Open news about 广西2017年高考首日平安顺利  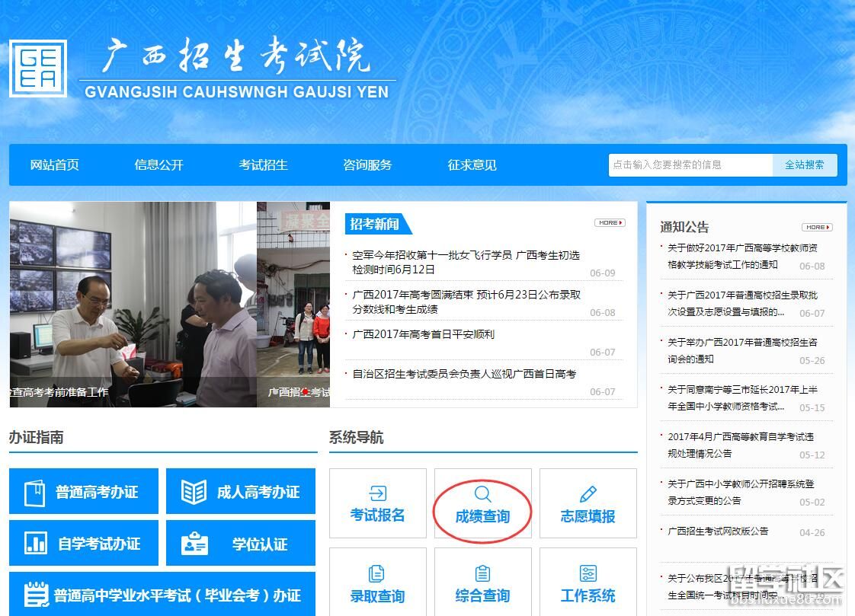(x=423, y=334)
